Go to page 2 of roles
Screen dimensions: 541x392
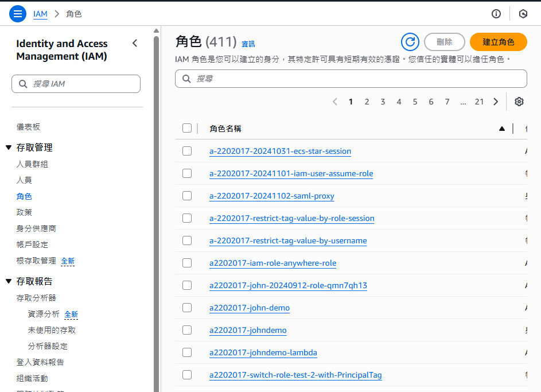(x=367, y=102)
